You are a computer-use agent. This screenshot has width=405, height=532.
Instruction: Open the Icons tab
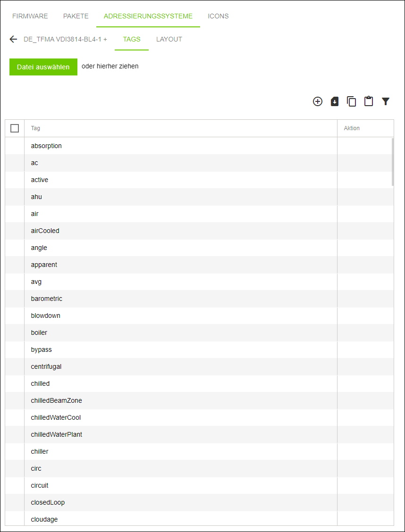coord(218,16)
